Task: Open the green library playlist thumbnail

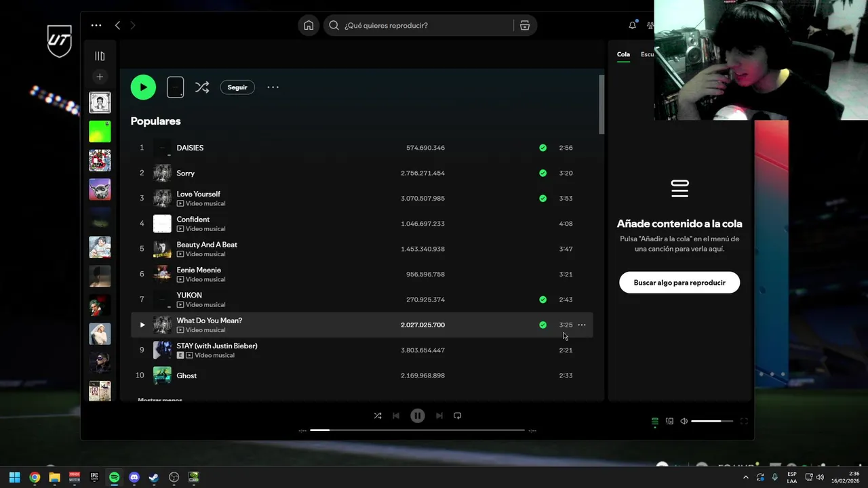Action: click(x=100, y=131)
